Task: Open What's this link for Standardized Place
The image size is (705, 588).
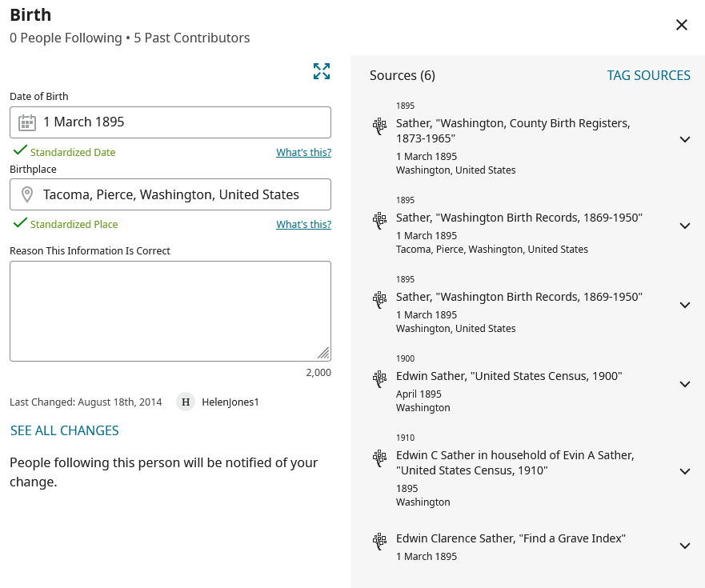Action: tap(303, 225)
